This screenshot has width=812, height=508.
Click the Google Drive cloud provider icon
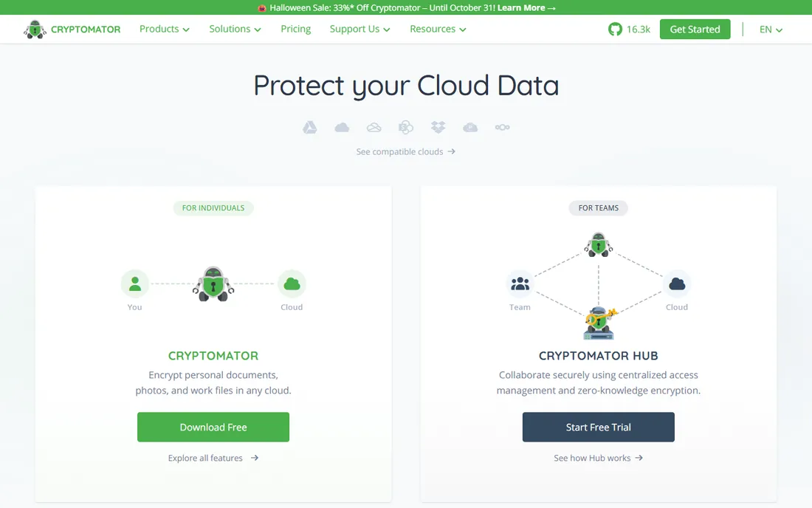point(310,127)
